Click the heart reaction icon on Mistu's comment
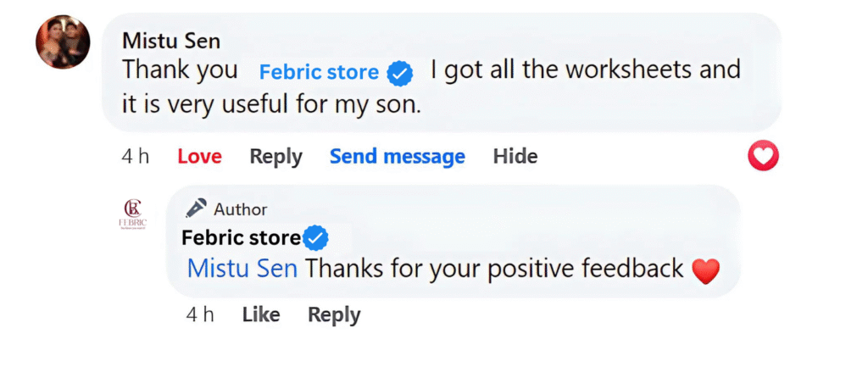 coord(764,156)
